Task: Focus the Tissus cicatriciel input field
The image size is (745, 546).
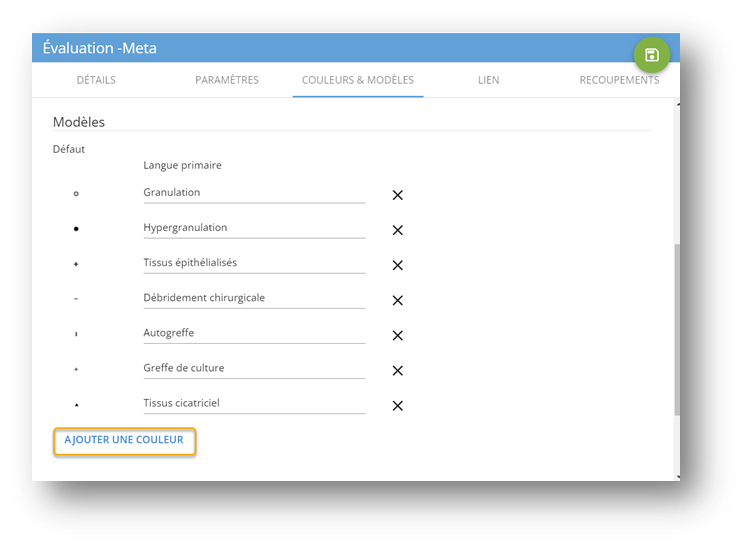Action: 254,402
